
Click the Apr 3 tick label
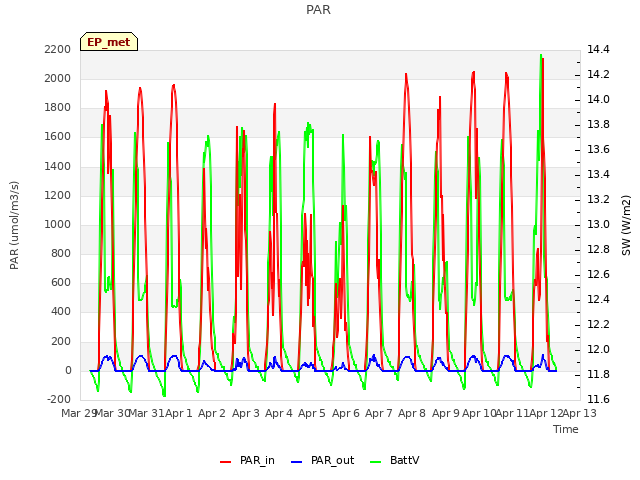pyautogui.click(x=246, y=413)
